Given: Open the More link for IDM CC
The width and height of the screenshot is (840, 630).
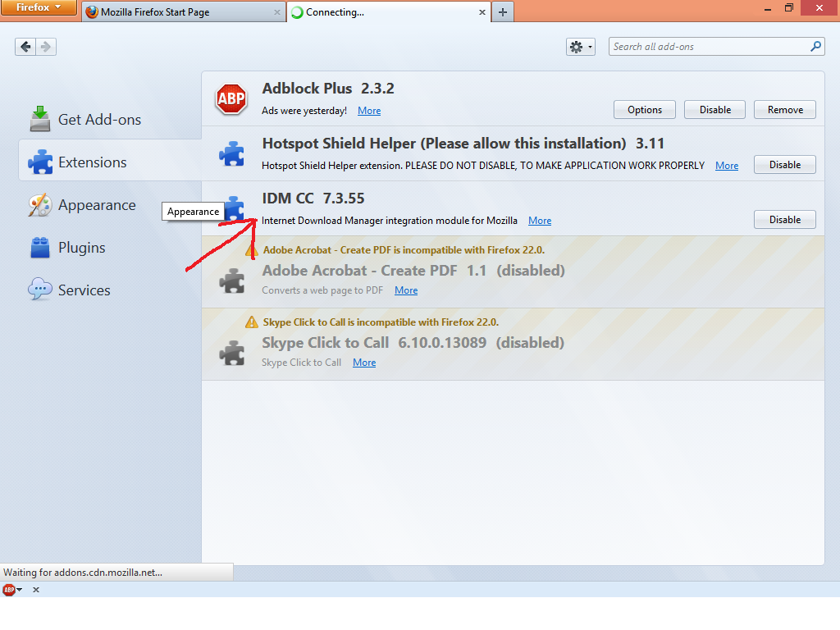Looking at the screenshot, I should pyautogui.click(x=539, y=220).
